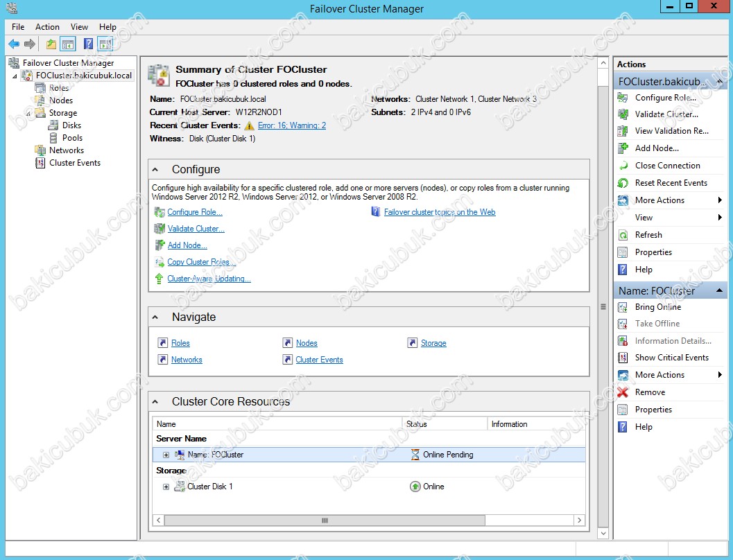Image resolution: width=733 pixels, height=560 pixels.
Task: Open the View menu
Action: click(80, 26)
